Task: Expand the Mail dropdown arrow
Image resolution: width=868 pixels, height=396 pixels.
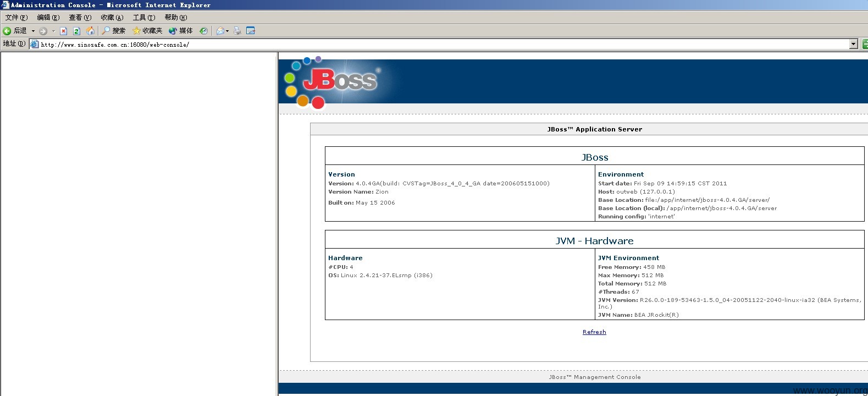Action: [x=227, y=31]
